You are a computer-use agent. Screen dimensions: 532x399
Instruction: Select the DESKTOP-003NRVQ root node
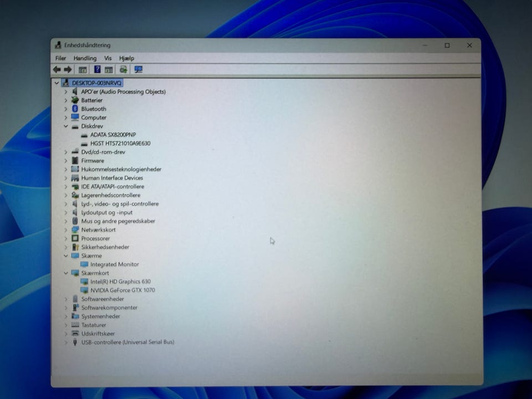[x=96, y=83]
